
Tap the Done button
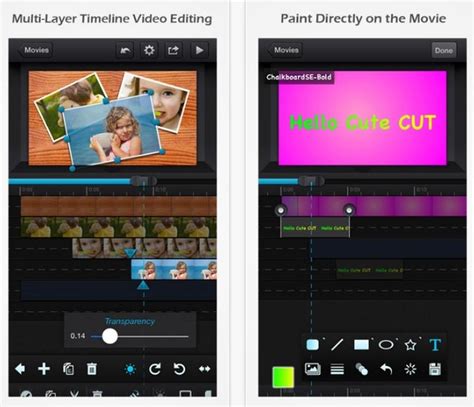click(444, 51)
